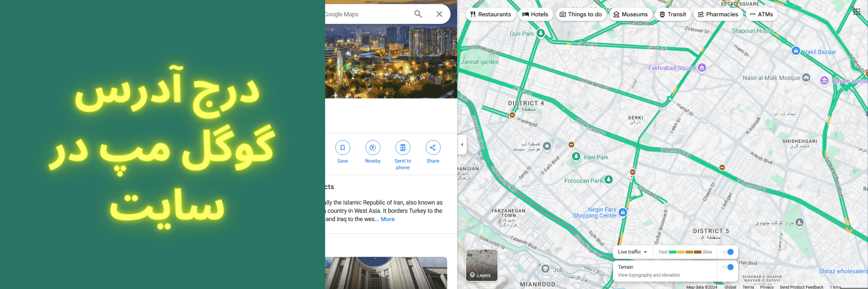Click the Vakil Bazaar shopping marker
The width and height of the screenshot is (868, 289).
coord(796,51)
